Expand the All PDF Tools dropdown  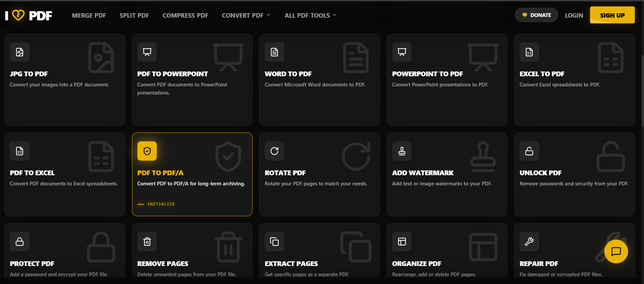(x=310, y=15)
